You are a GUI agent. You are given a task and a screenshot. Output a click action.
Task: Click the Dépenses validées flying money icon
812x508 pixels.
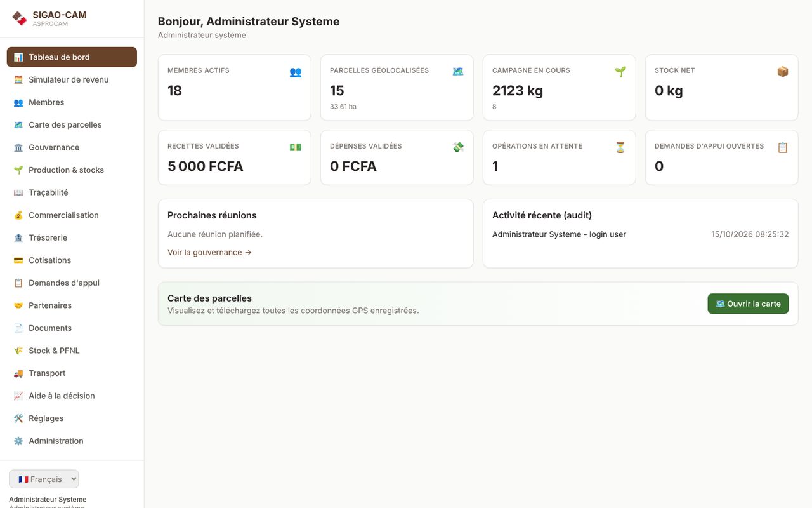(458, 147)
